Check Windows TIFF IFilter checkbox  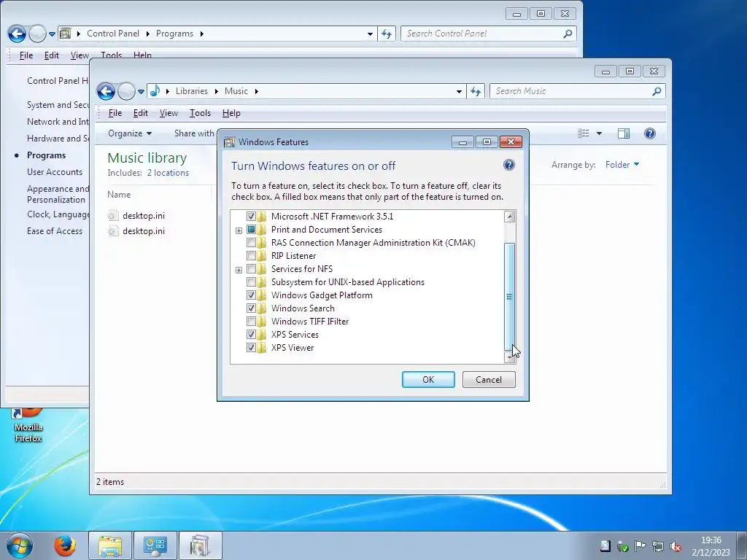(x=251, y=322)
